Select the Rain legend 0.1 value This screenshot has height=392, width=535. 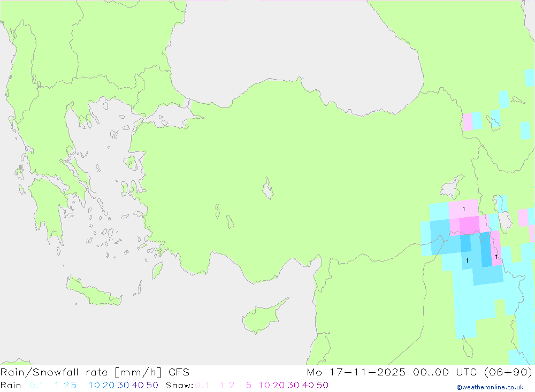[x=36, y=385]
